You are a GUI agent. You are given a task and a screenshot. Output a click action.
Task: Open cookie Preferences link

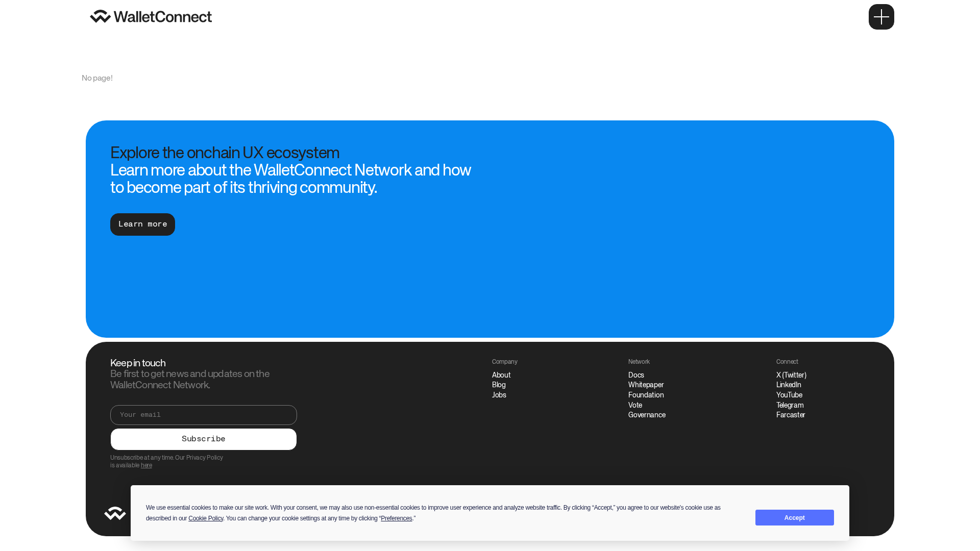[396, 518]
